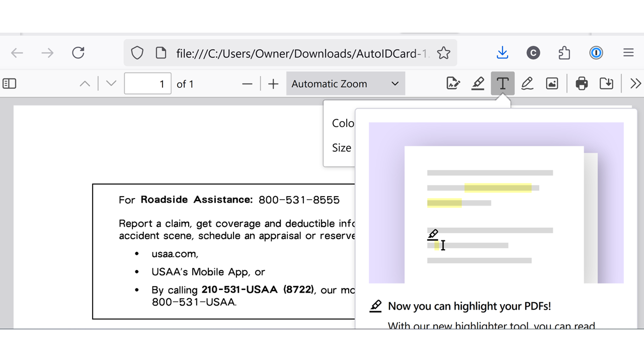Click the 'usaa.com,' bullet text
The image size is (644, 362).
pos(175,254)
